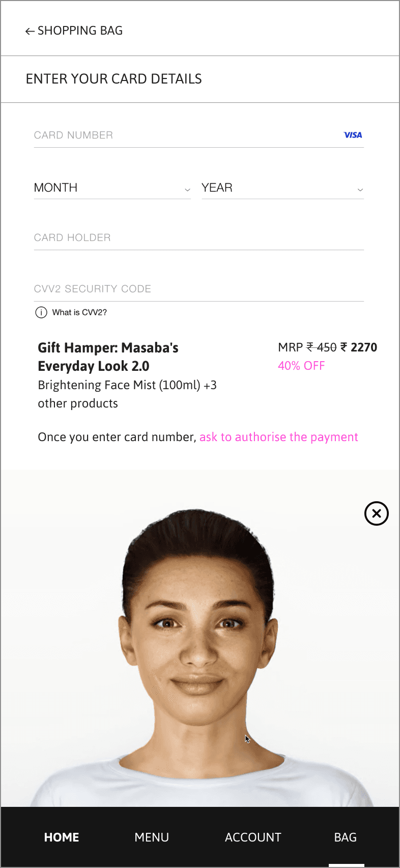Open the Year dropdown
Screen dimensions: 400x868
point(283,188)
